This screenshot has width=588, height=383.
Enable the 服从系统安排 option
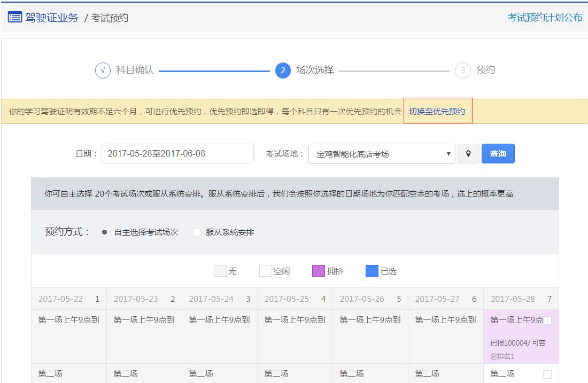click(x=196, y=232)
